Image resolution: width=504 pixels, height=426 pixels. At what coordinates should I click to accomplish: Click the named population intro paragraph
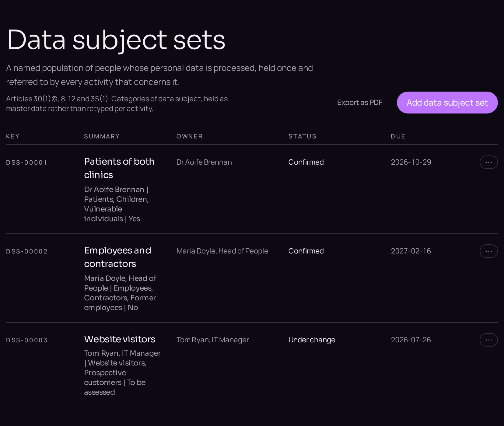pyautogui.click(x=159, y=75)
